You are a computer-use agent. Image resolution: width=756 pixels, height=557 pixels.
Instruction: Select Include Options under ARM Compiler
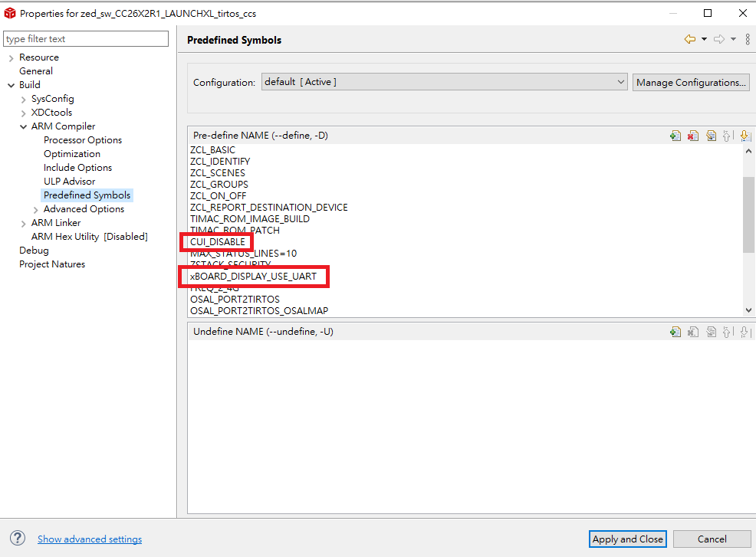[77, 168]
